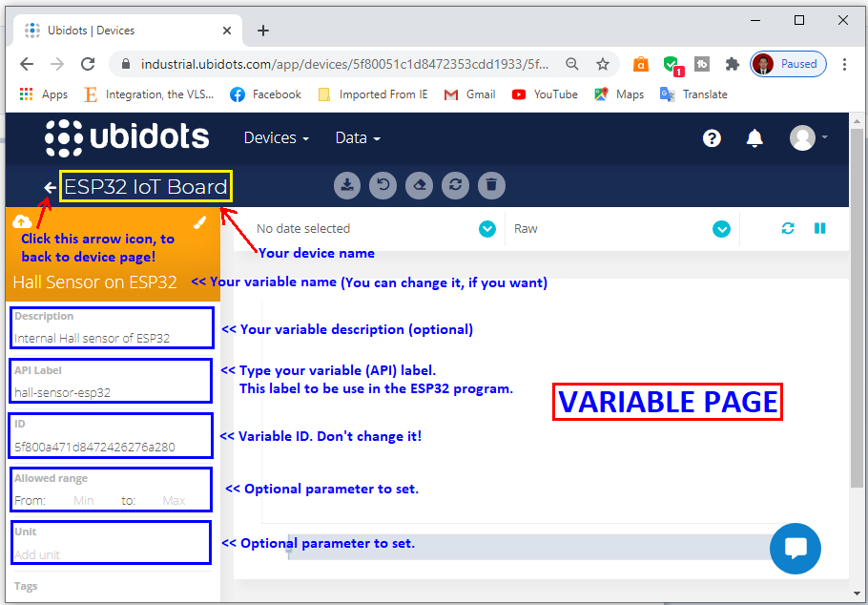Open the No date selected dropdown
Image resolution: width=868 pixels, height=605 pixels.
click(487, 228)
